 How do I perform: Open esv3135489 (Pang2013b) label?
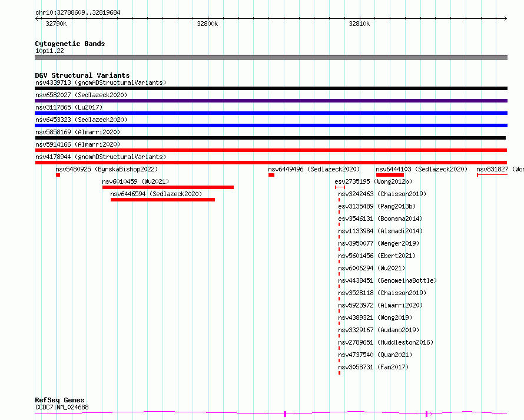[x=377, y=206]
